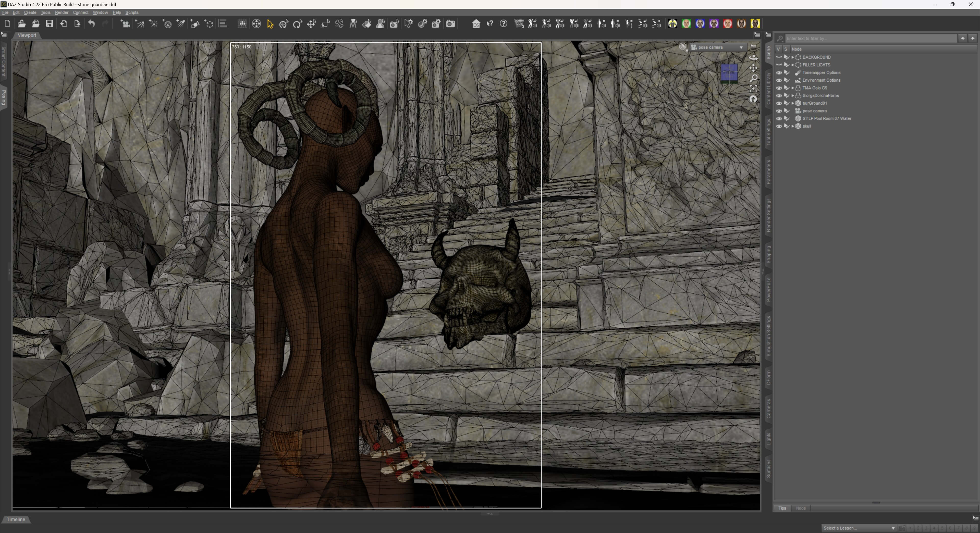
Task: Open the Timeline tab at bottom
Action: (16, 519)
